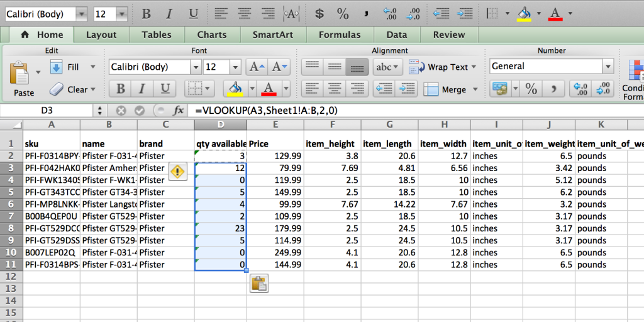This screenshot has height=322, width=644.
Task: Open the fx formula builder
Action: (x=178, y=111)
